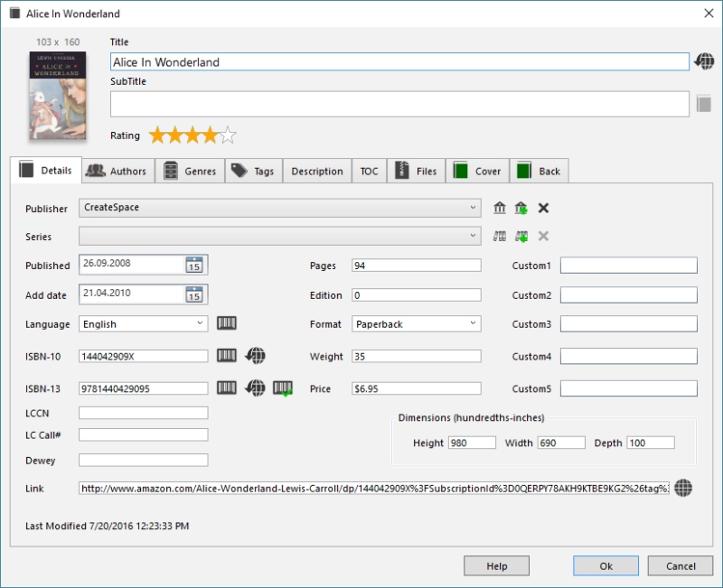723x588 pixels.
Task: Click into the SubTitle field
Action: click(399, 104)
